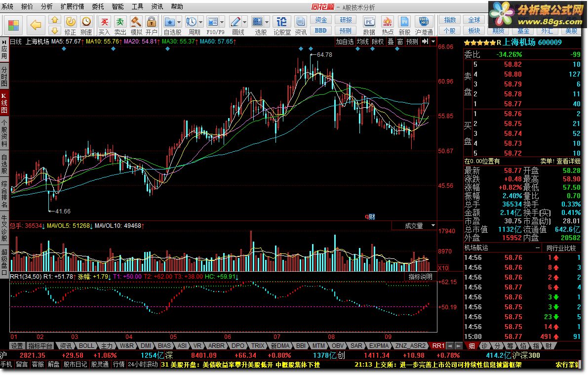This screenshot has height=375, width=588.
Task: Open 新股 IPO icon
Action: [404, 25]
